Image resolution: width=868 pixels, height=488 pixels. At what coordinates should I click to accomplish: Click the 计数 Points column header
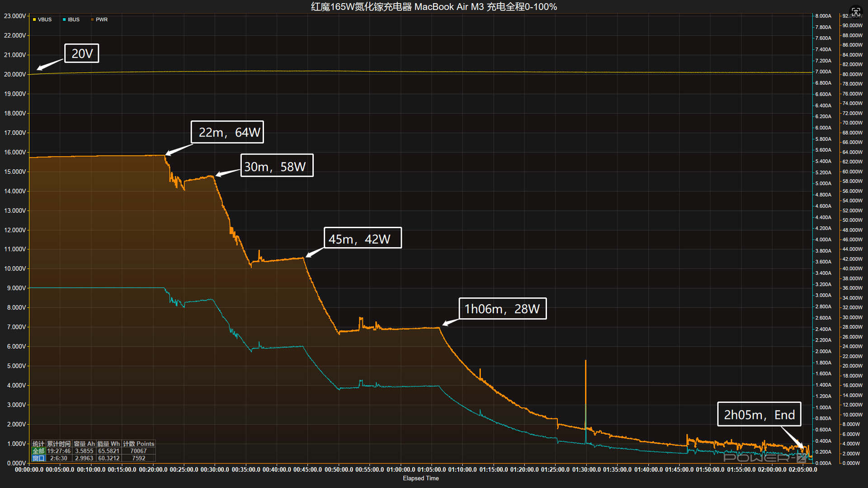138,444
